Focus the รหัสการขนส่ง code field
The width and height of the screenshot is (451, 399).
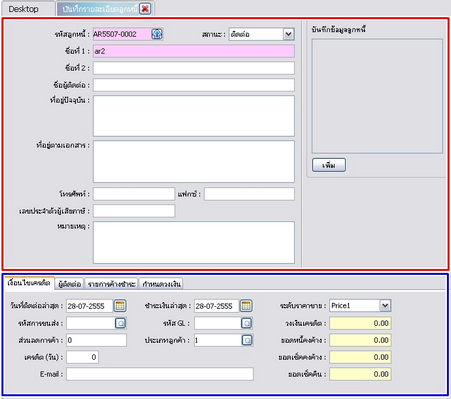91,323
